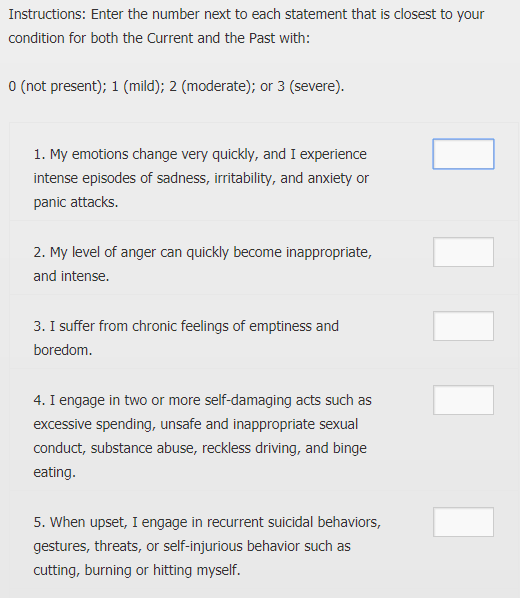Click the word 'boredom.' in statement 3
520x598 pixels.
click(63, 350)
